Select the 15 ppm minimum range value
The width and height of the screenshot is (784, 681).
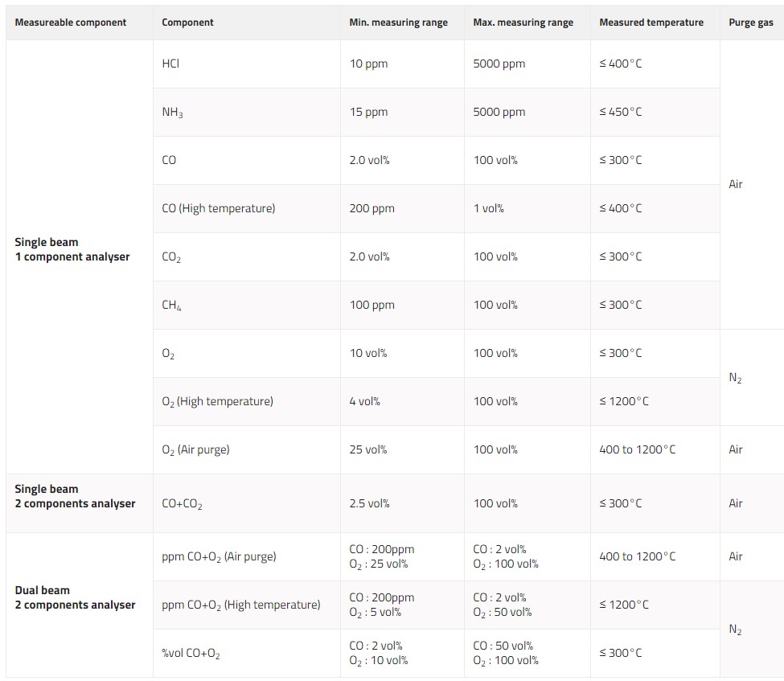pyautogui.click(x=368, y=112)
